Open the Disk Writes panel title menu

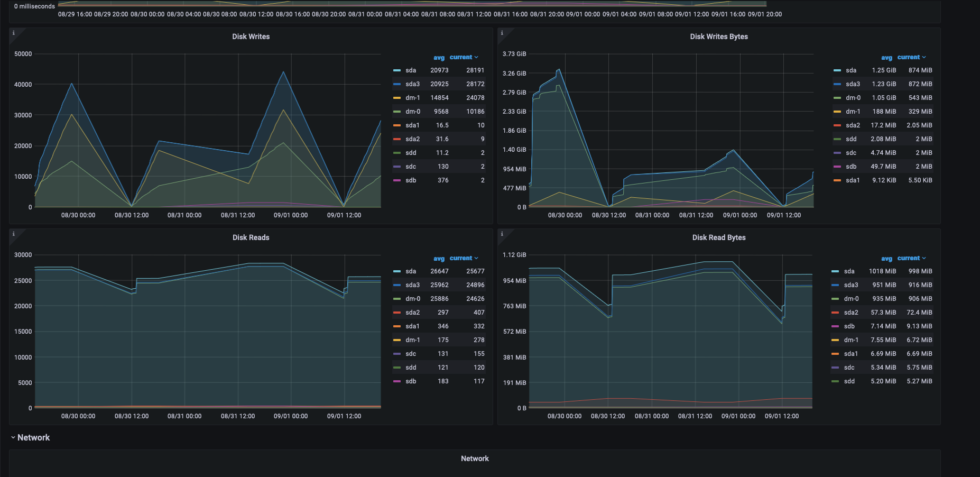coord(251,36)
